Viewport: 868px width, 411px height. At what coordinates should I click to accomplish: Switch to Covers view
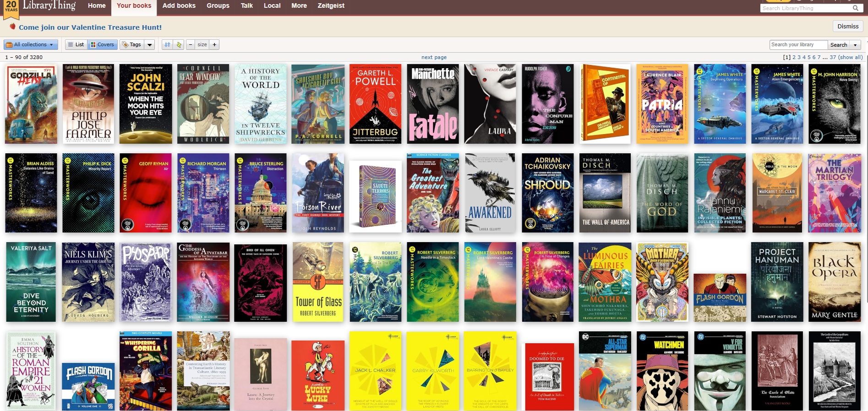click(102, 44)
